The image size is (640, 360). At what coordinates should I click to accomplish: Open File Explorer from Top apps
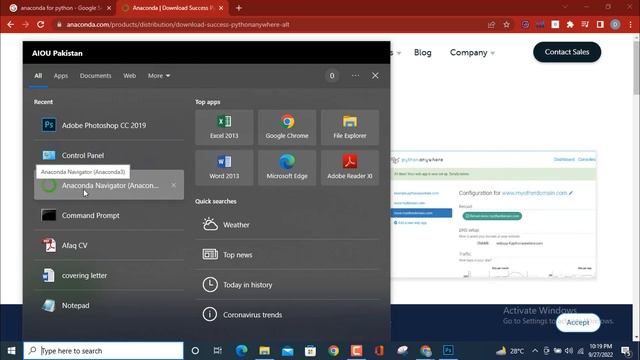coord(350,127)
